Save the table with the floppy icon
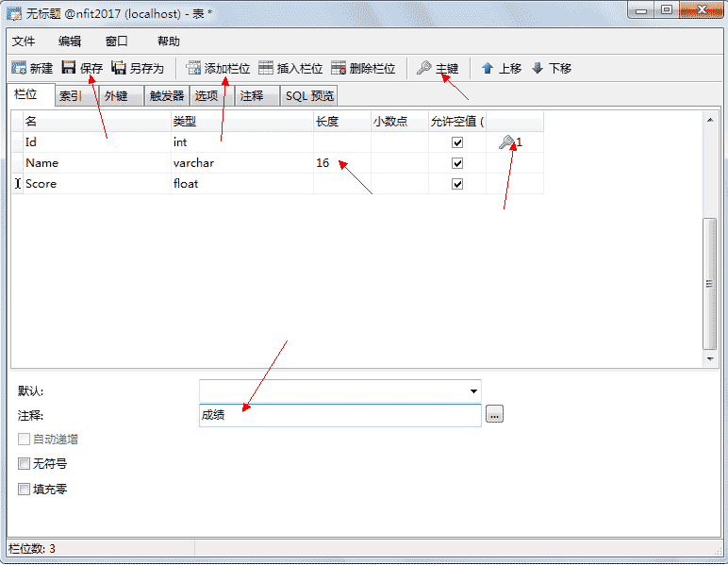Image resolution: width=728 pixels, height=565 pixels. (69, 68)
